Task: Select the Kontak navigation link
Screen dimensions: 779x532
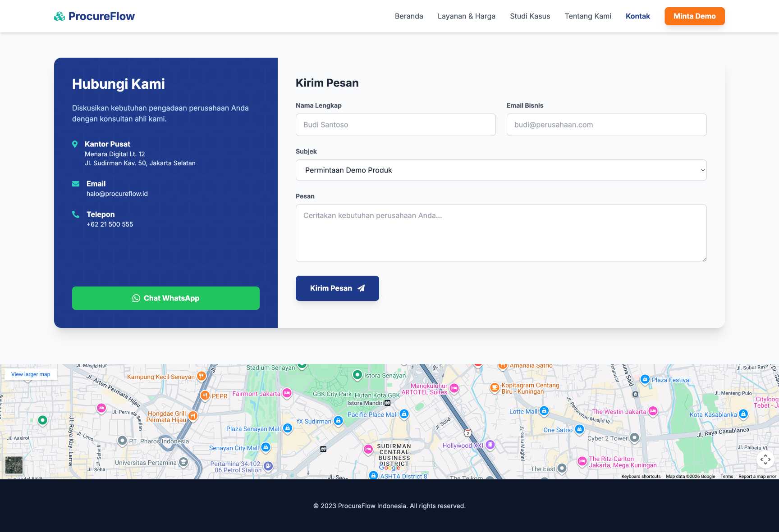Action: tap(637, 16)
